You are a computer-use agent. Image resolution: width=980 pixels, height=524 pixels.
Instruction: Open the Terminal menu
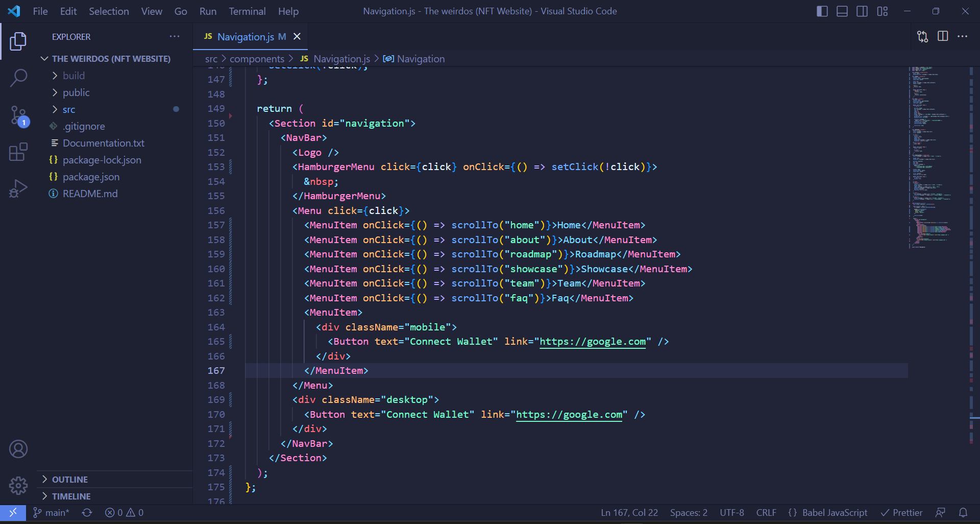pos(247,11)
